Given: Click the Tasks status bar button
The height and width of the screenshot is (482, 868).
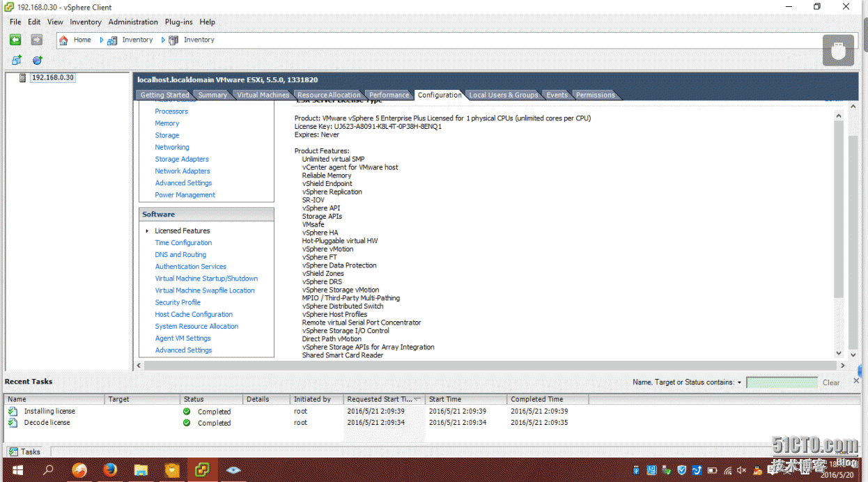Looking at the screenshot, I should pos(25,452).
